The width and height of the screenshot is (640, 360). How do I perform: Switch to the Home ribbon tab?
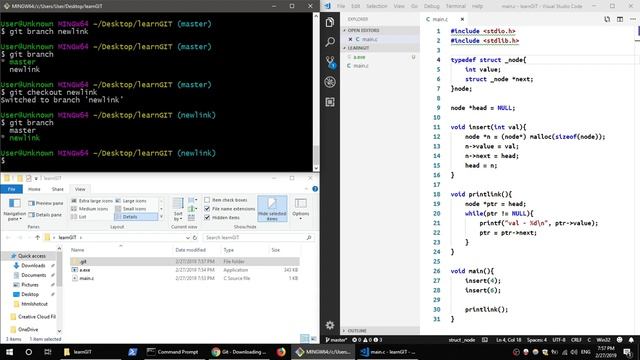pos(34,189)
